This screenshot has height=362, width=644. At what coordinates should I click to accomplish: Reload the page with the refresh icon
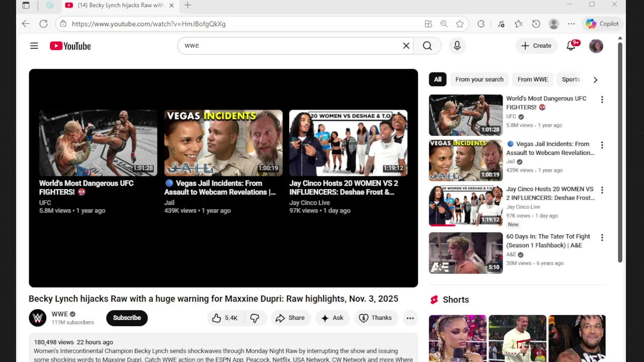(44, 24)
